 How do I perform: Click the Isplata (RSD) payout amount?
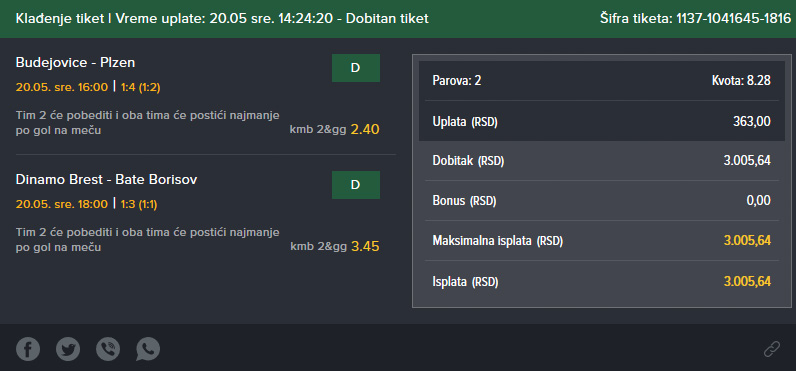pyautogui.click(x=747, y=281)
